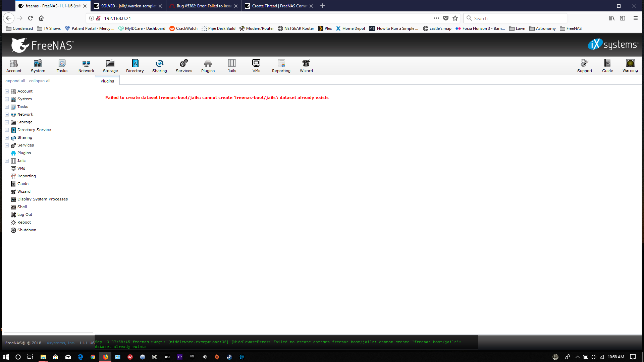Click the browser Search field
644x362 pixels.
coord(516,18)
